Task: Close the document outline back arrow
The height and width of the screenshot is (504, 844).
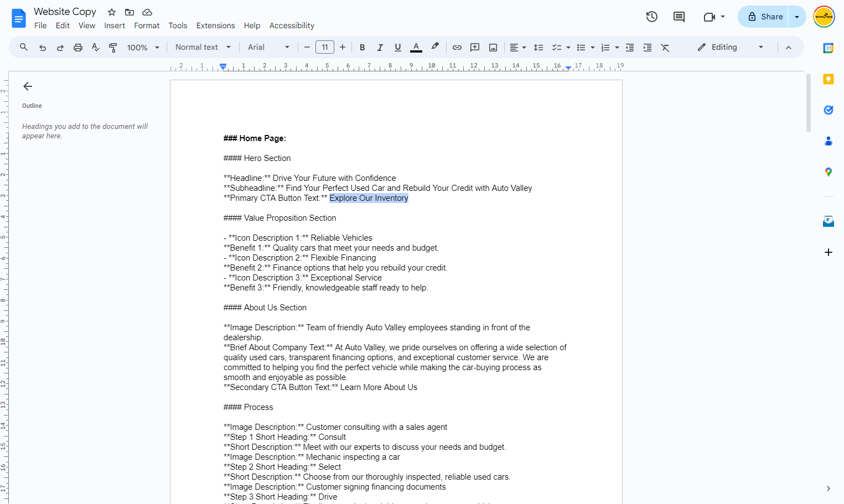Action: click(x=28, y=86)
